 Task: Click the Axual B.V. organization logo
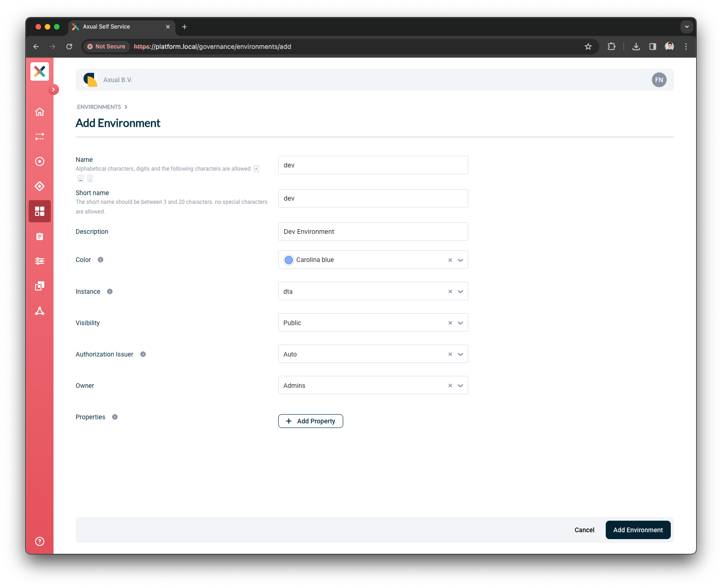[90, 80]
